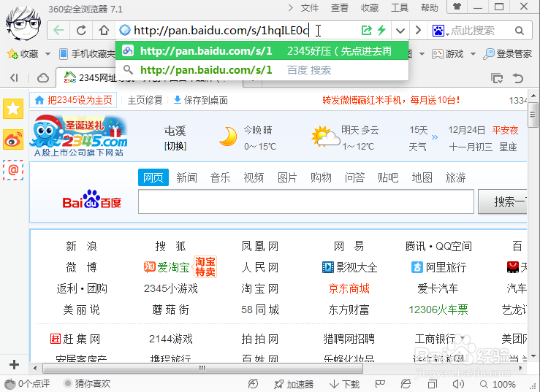Open Baidu paw search engine selector
This screenshot has width=540, height=392.
441,31
